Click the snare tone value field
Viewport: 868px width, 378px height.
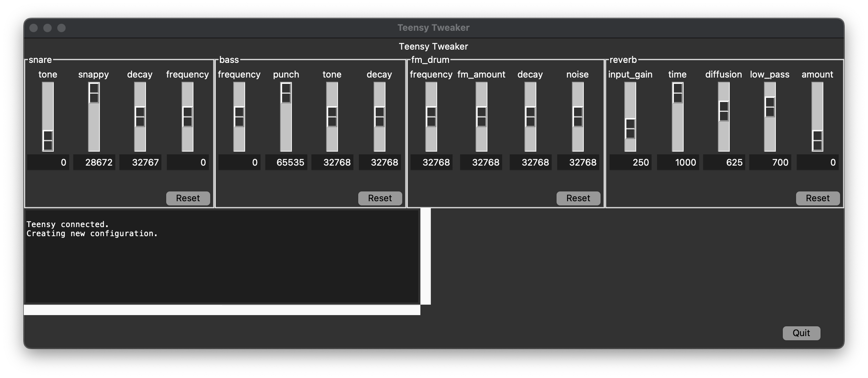click(48, 162)
